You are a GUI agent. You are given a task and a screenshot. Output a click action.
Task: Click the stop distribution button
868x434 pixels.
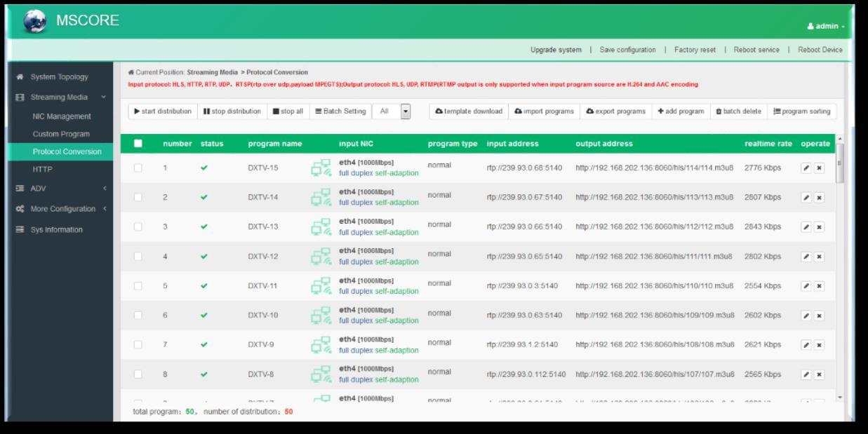pyautogui.click(x=232, y=111)
